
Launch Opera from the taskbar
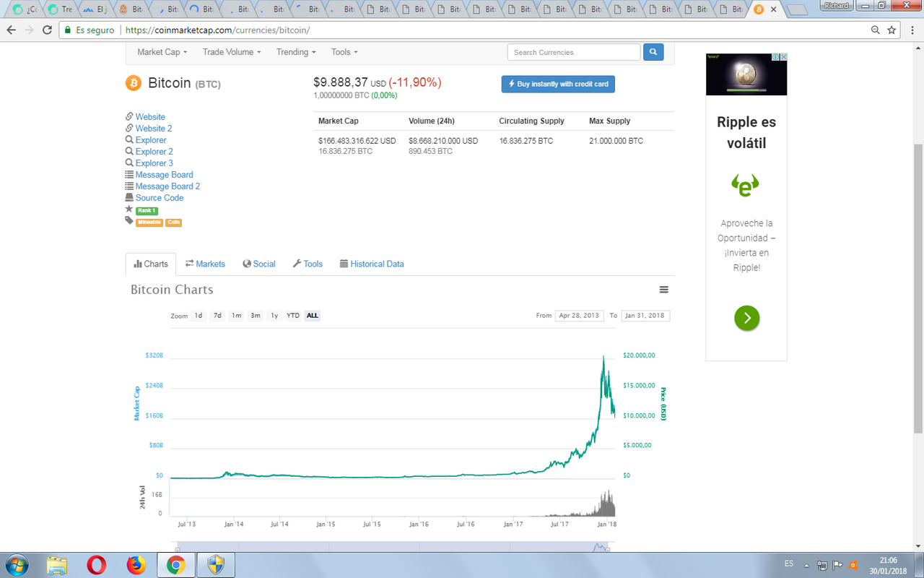coord(97,564)
